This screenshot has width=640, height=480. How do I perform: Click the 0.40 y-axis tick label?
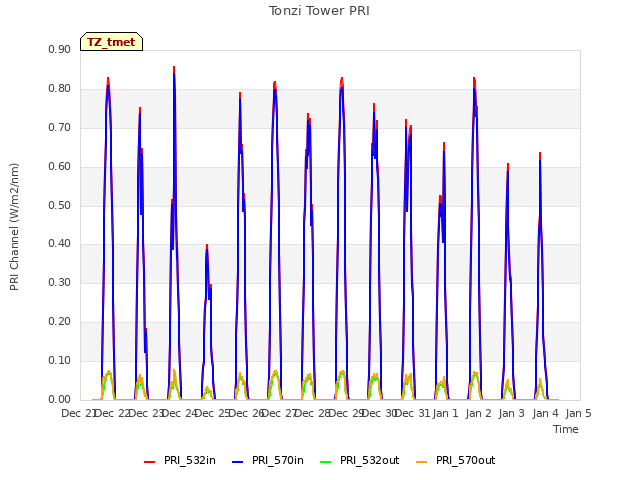pos(60,244)
